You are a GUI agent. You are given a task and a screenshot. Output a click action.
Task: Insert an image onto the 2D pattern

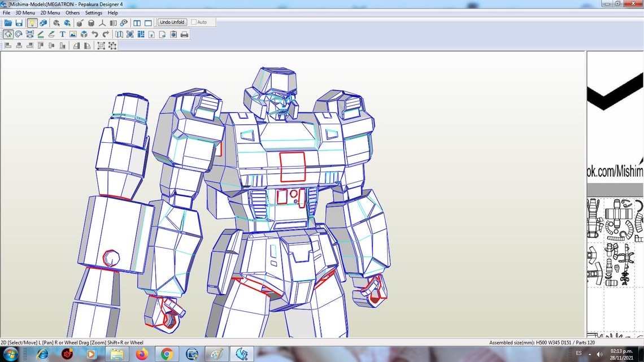pyautogui.click(x=74, y=34)
